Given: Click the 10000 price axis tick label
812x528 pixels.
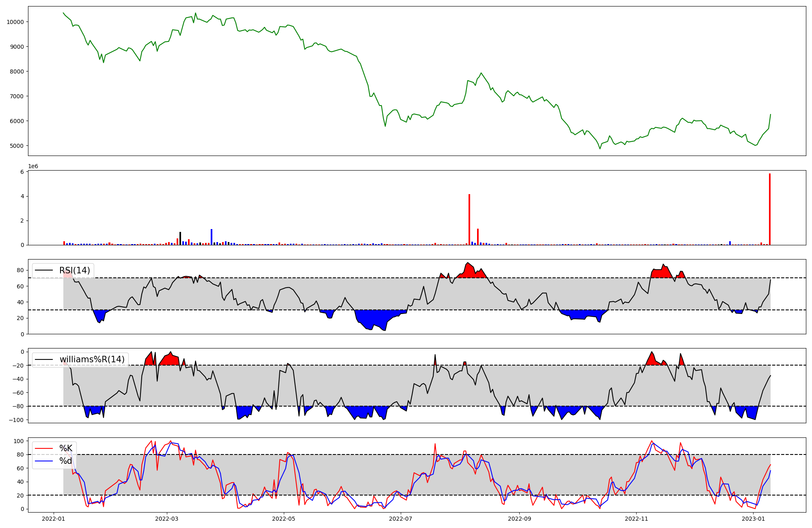Looking at the screenshot, I should pos(15,22).
